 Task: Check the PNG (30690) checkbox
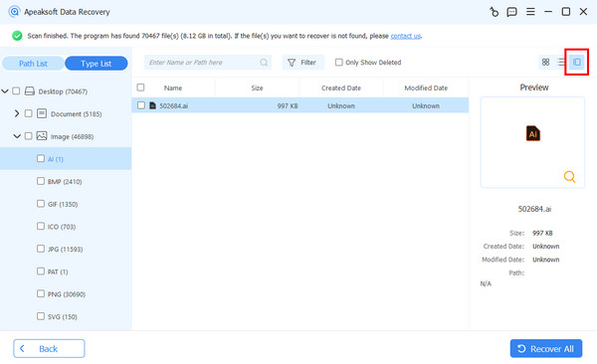pyautogui.click(x=41, y=293)
